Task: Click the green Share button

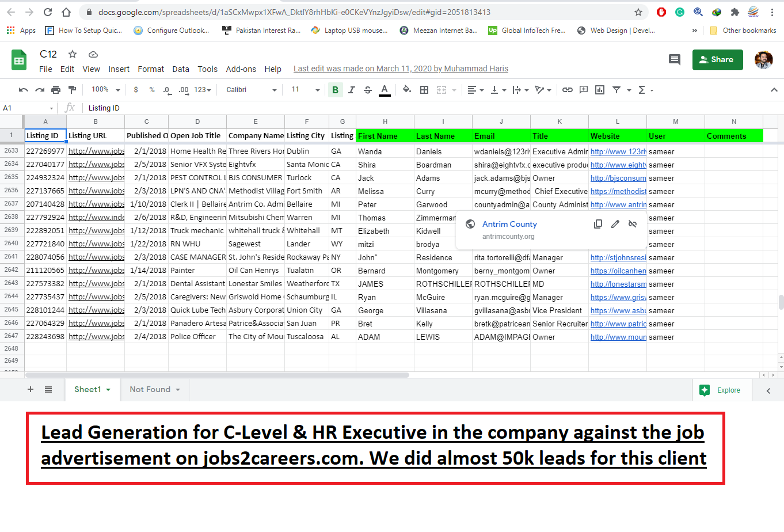Action: (717, 59)
